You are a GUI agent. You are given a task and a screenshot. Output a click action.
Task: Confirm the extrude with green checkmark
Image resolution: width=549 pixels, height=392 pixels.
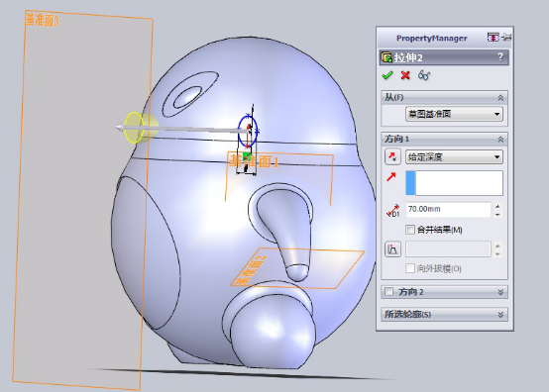click(x=387, y=75)
